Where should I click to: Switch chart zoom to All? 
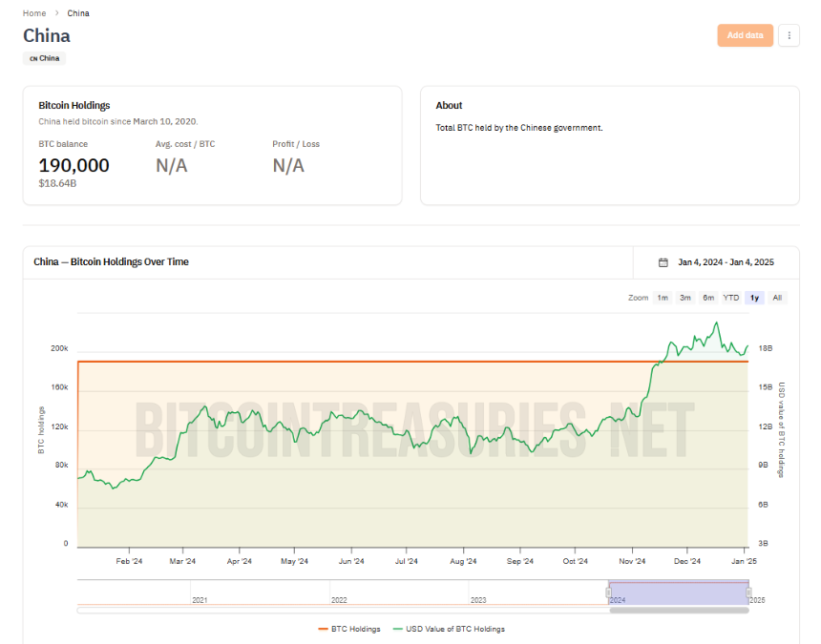[777, 298]
